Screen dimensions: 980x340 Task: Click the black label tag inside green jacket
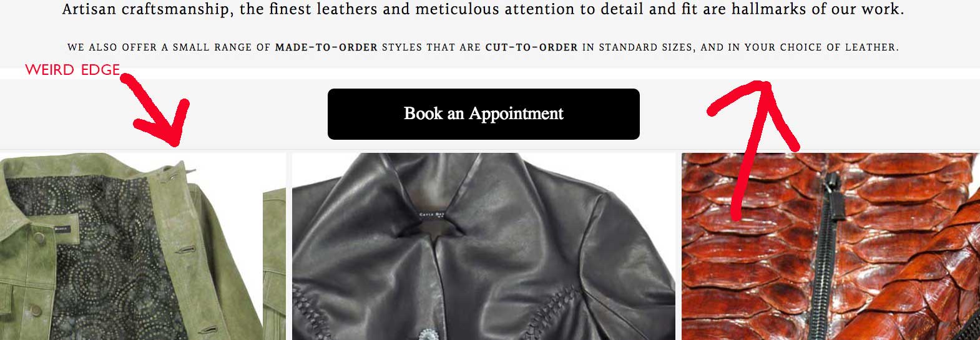[62, 227]
